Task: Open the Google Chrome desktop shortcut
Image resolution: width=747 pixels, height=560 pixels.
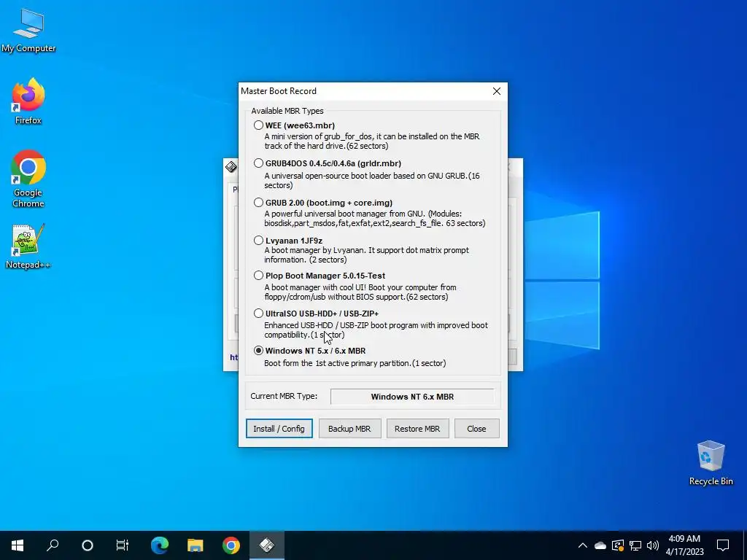Action: (28, 179)
